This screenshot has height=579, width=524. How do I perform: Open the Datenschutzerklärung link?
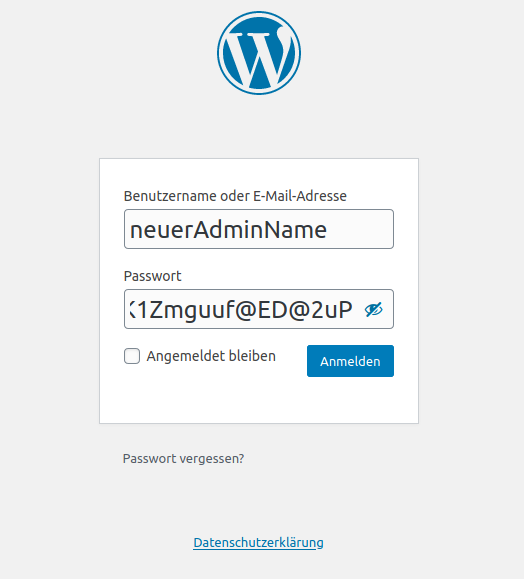coord(258,542)
